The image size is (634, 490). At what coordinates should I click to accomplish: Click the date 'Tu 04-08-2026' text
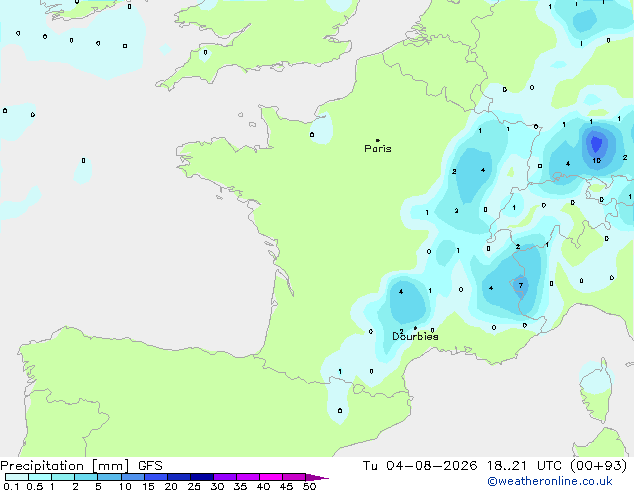pyautogui.click(x=420, y=466)
